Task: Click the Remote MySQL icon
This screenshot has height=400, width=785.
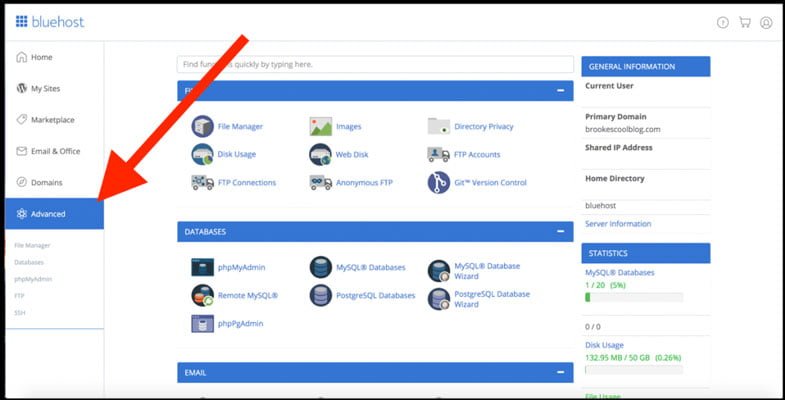Action: [x=202, y=295]
